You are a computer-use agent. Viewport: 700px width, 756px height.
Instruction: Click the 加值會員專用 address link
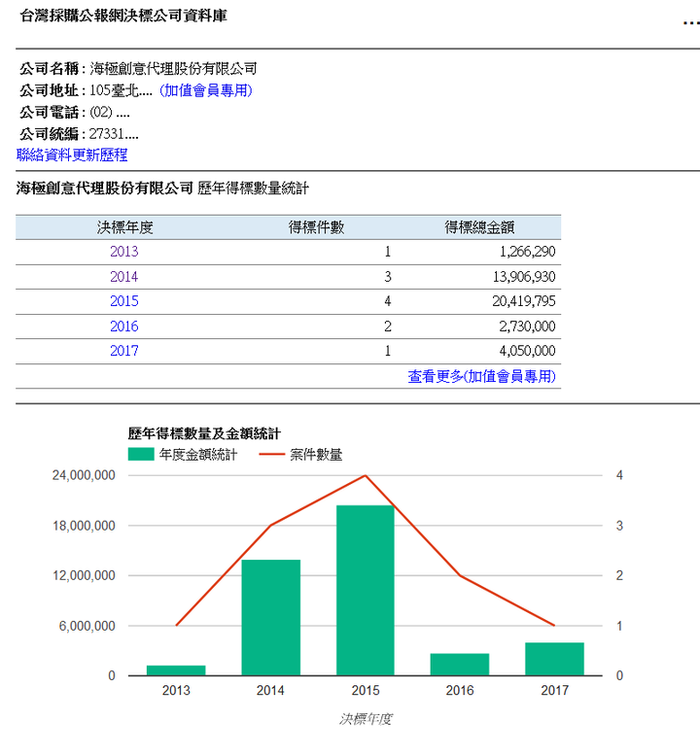click(x=206, y=90)
